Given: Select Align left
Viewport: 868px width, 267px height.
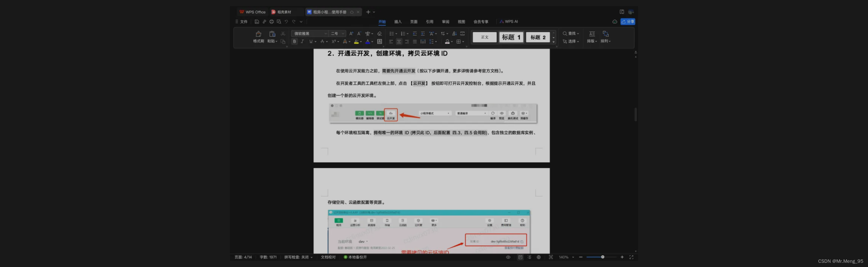Looking at the screenshot, I should (x=391, y=42).
